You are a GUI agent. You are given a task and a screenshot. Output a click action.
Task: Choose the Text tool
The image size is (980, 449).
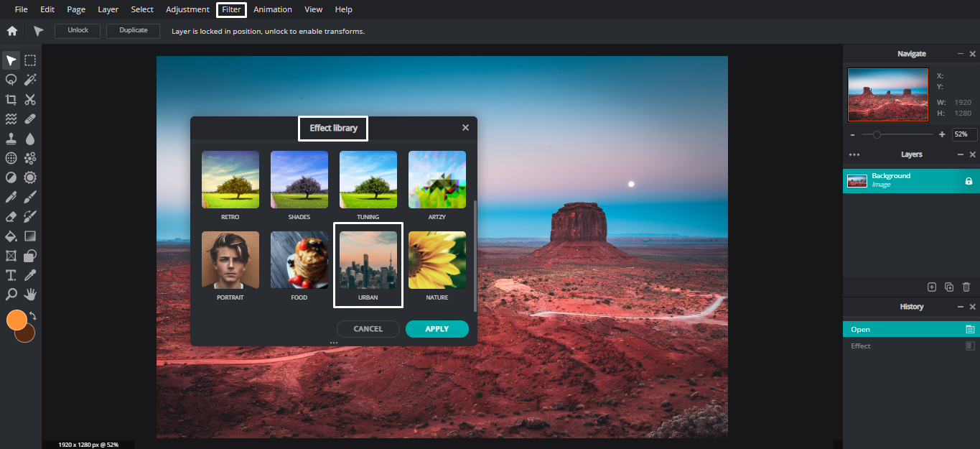(11, 274)
